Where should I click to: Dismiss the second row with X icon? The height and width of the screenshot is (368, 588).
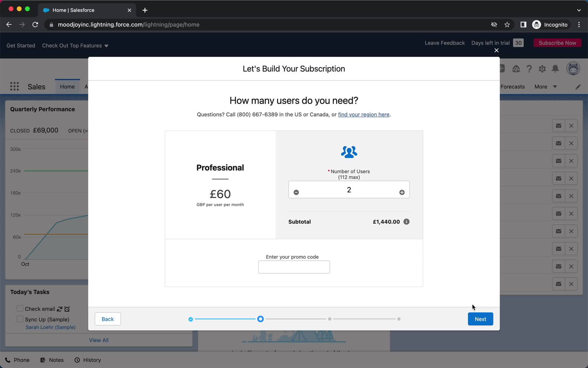[571, 143]
